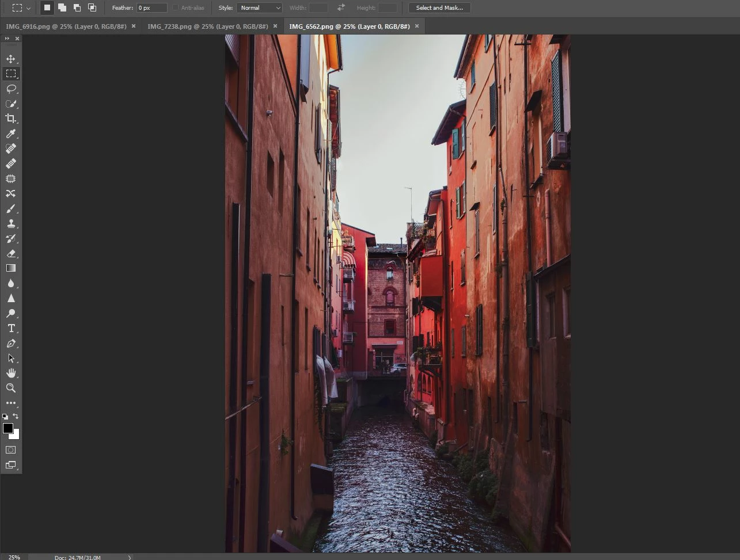
Task: Open the Style dropdown set to Normal
Action: pos(259,7)
